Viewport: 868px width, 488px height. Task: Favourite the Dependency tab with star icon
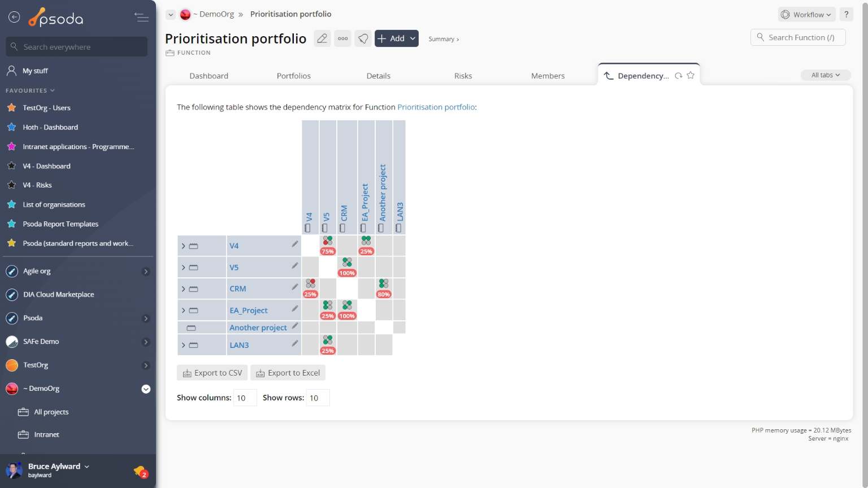click(691, 76)
